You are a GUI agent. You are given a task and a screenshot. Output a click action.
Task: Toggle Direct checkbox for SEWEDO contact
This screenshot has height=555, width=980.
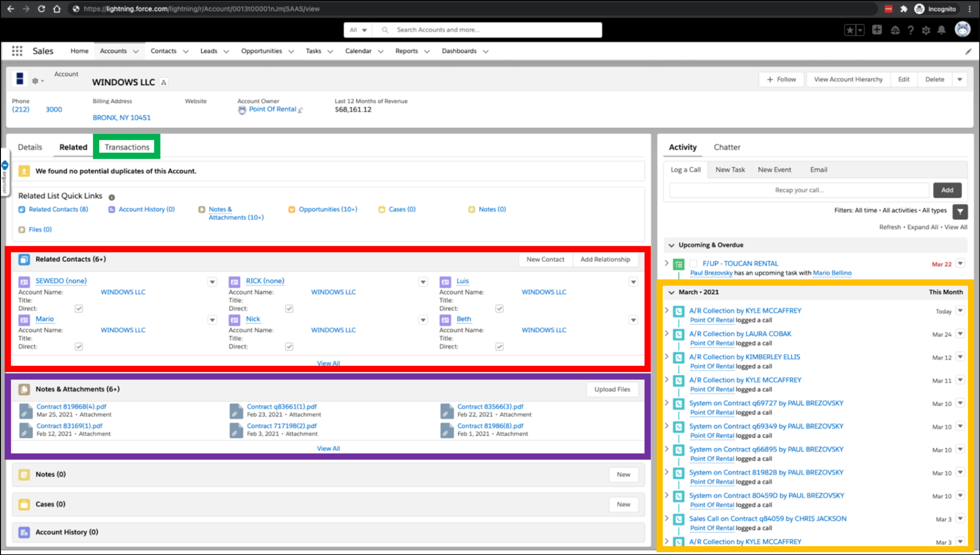coord(79,309)
